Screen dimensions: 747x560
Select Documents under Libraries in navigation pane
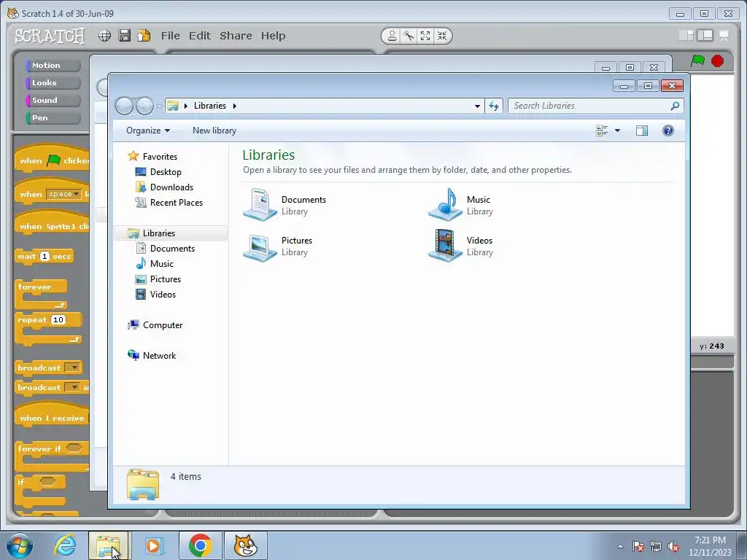tap(172, 249)
